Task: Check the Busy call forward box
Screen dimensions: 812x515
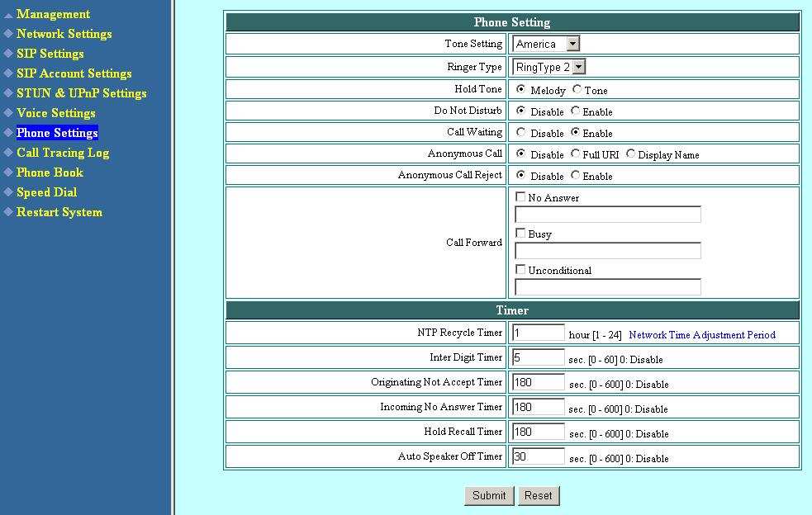Action: pos(520,233)
